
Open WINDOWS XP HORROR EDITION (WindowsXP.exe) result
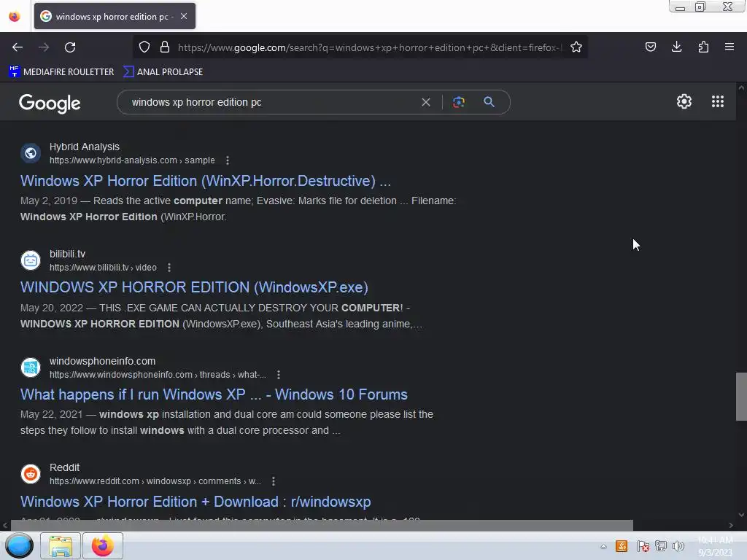[x=194, y=287]
